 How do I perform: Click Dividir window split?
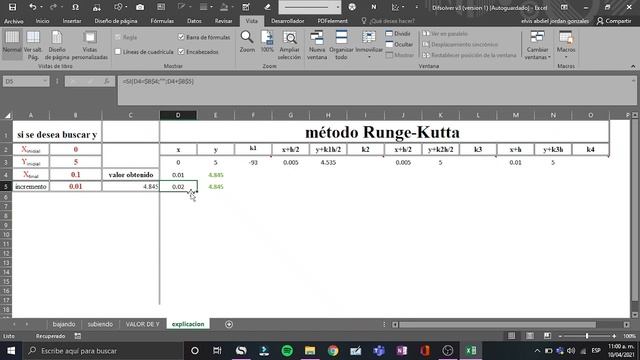pos(398,33)
